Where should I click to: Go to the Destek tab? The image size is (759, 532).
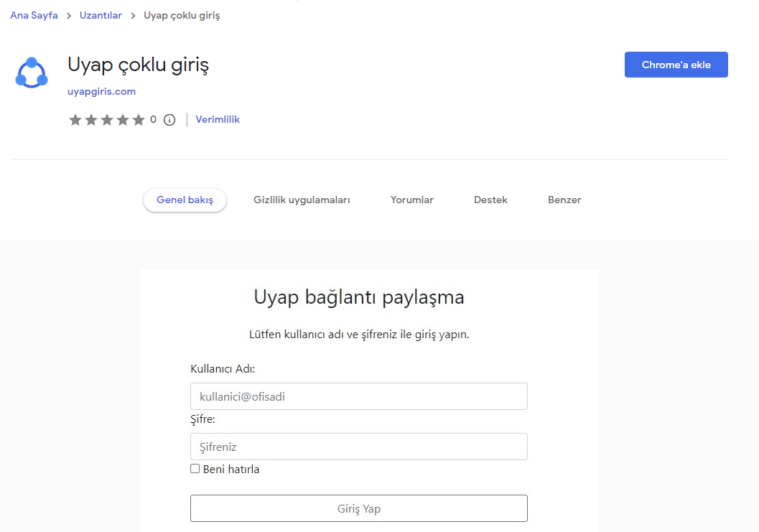coord(490,200)
